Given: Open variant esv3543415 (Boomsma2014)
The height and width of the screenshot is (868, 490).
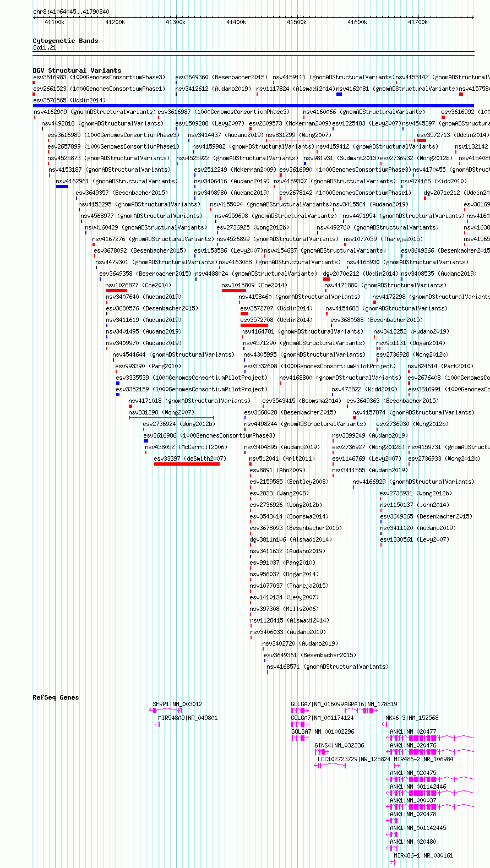Looking at the screenshot, I should pyautogui.click(x=301, y=401).
